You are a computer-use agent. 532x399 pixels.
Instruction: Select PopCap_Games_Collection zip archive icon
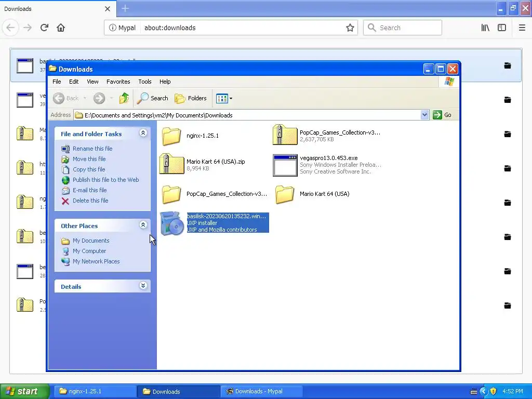(x=285, y=135)
